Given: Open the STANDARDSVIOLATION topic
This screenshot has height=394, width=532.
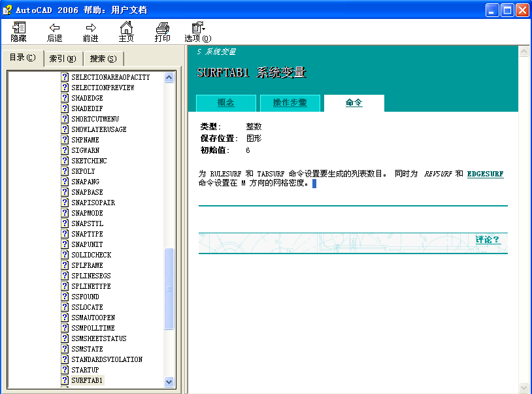Looking at the screenshot, I should click(107, 359).
